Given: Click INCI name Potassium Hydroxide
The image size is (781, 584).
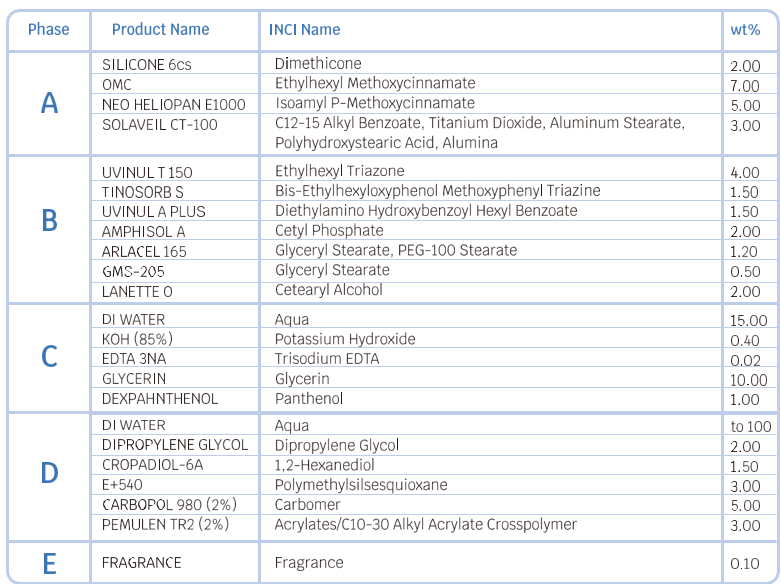Looking at the screenshot, I should point(345,339).
